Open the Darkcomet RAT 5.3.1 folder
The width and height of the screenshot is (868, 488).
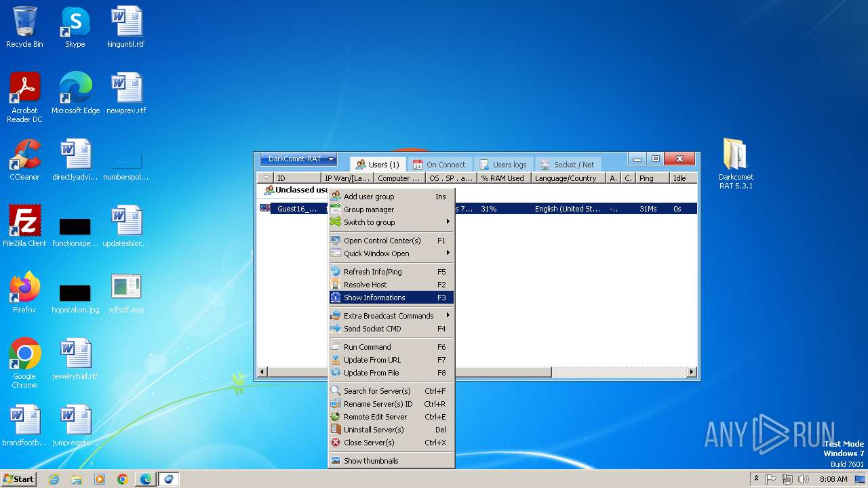pos(736,163)
